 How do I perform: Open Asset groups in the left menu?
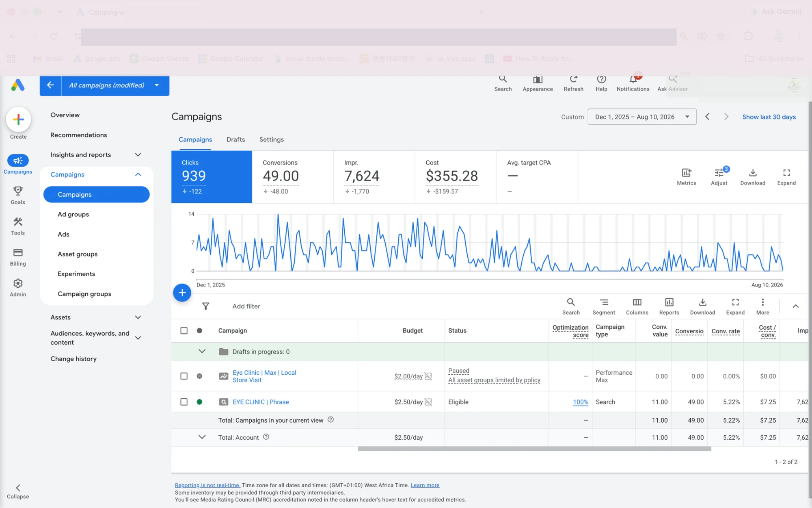click(x=78, y=254)
